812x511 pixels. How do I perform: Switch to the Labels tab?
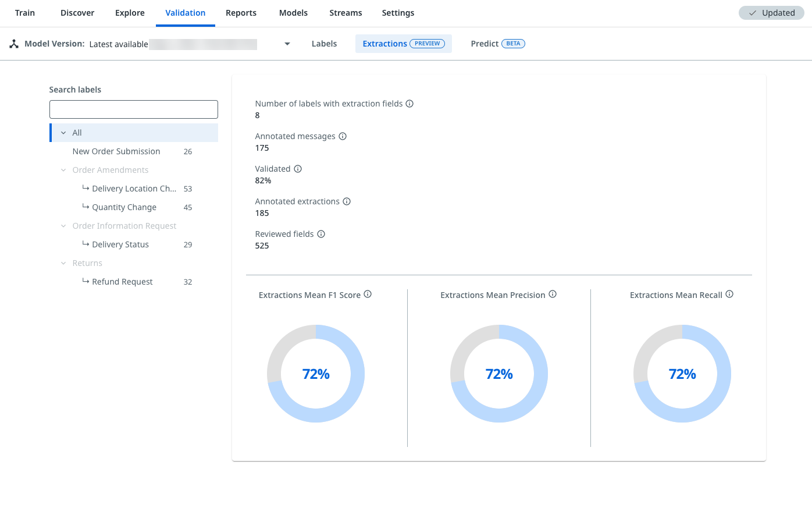click(324, 43)
